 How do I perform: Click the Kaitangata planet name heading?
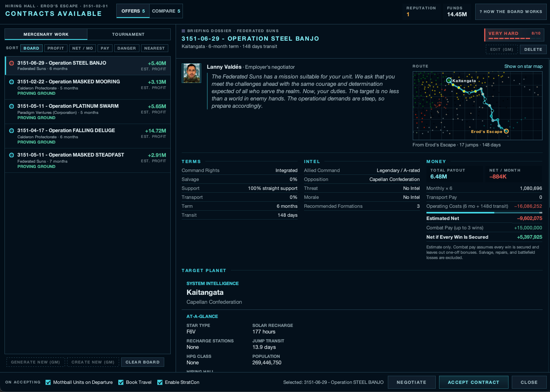205,292
